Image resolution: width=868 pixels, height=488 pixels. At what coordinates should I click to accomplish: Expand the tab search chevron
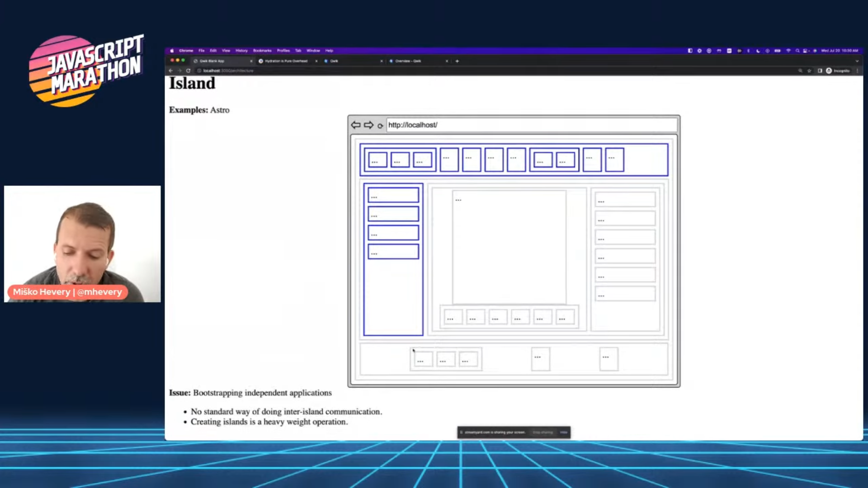coord(857,61)
